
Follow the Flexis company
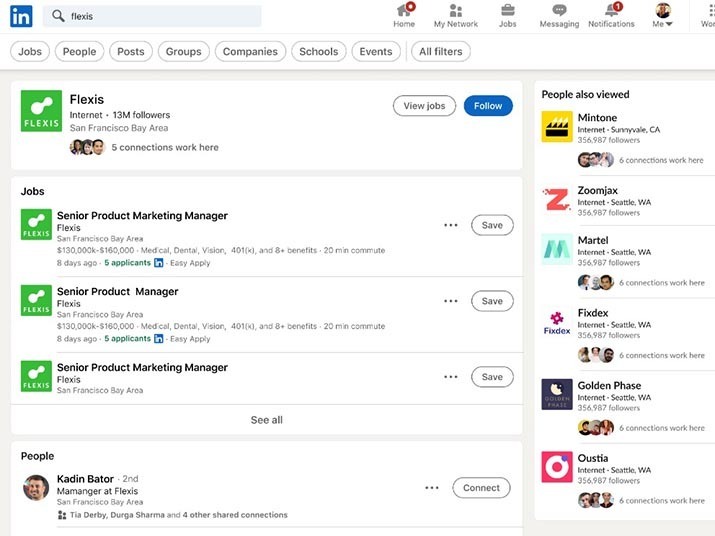tap(488, 106)
